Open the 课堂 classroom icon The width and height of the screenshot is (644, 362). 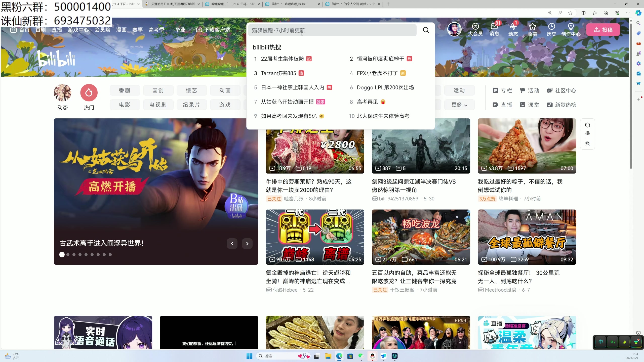[529, 105]
